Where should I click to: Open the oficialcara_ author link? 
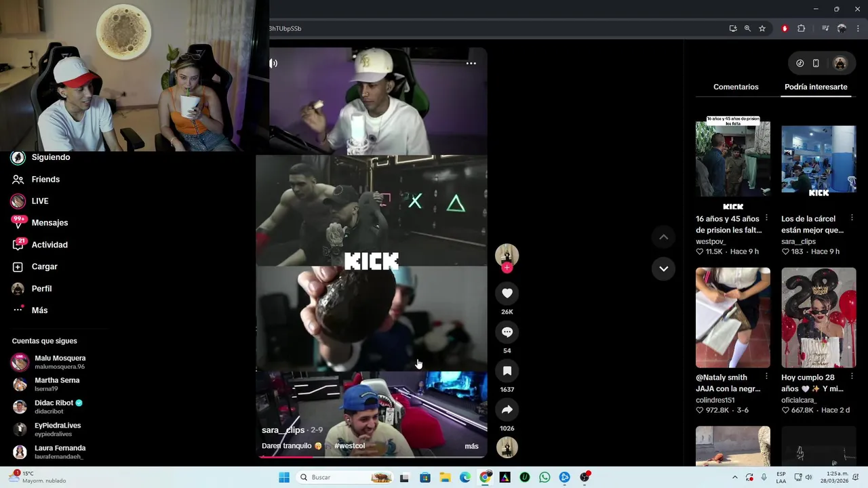pos(803,400)
